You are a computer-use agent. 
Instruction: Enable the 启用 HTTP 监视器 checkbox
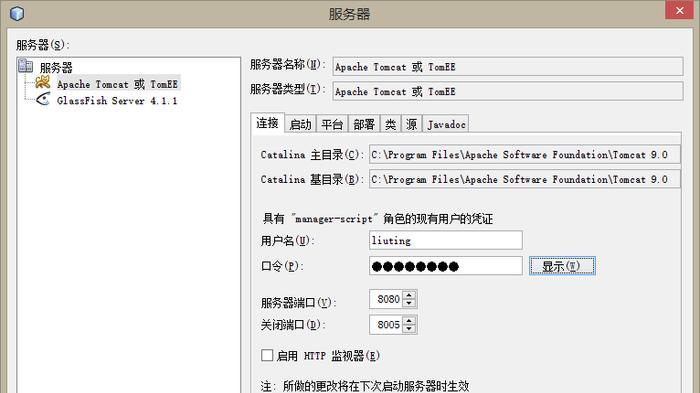(x=267, y=355)
